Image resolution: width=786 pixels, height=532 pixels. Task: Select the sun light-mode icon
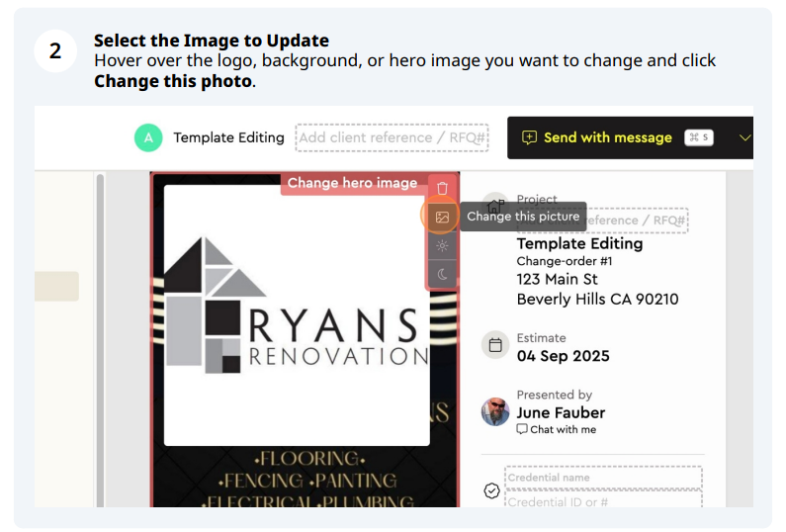pos(442,245)
